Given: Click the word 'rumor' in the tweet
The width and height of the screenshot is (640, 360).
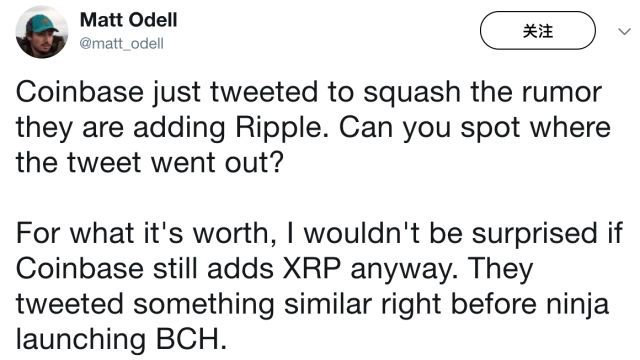Looking at the screenshot, I should (561, 93).
